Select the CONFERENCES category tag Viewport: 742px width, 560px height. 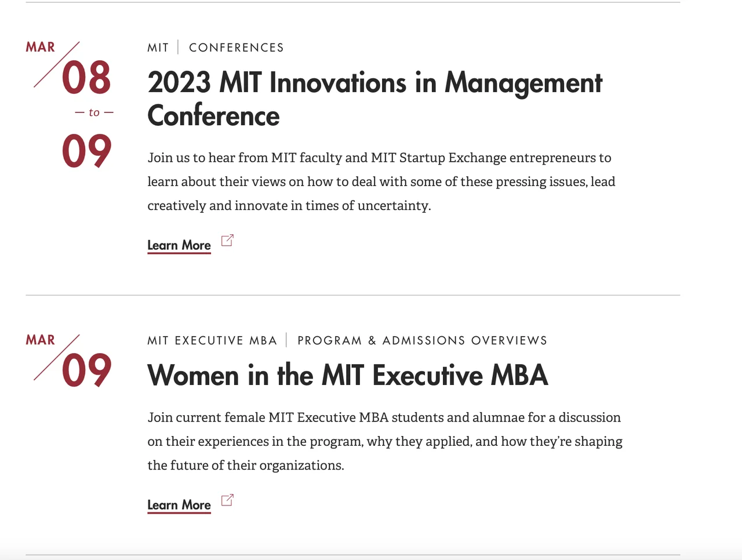tap(237, 48)
